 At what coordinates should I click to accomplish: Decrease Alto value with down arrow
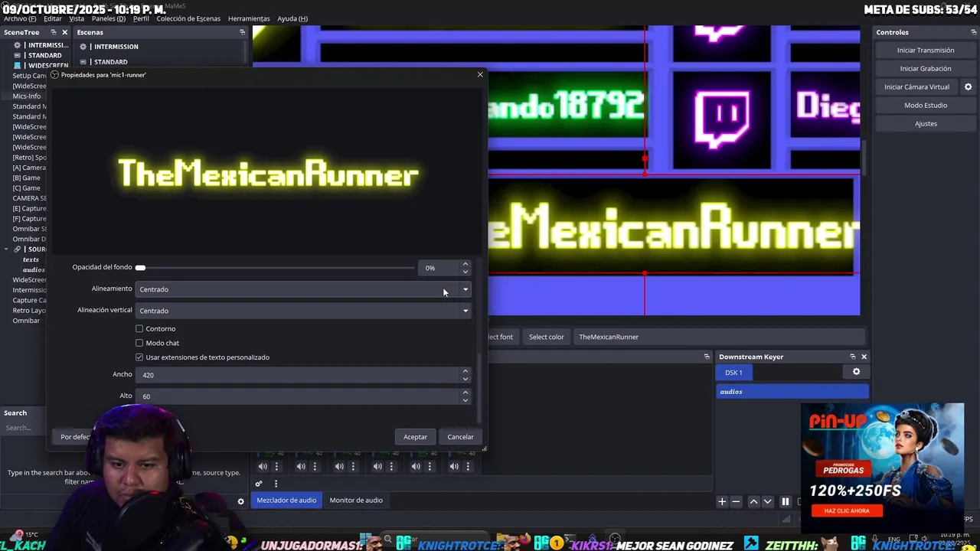(465, 400)
